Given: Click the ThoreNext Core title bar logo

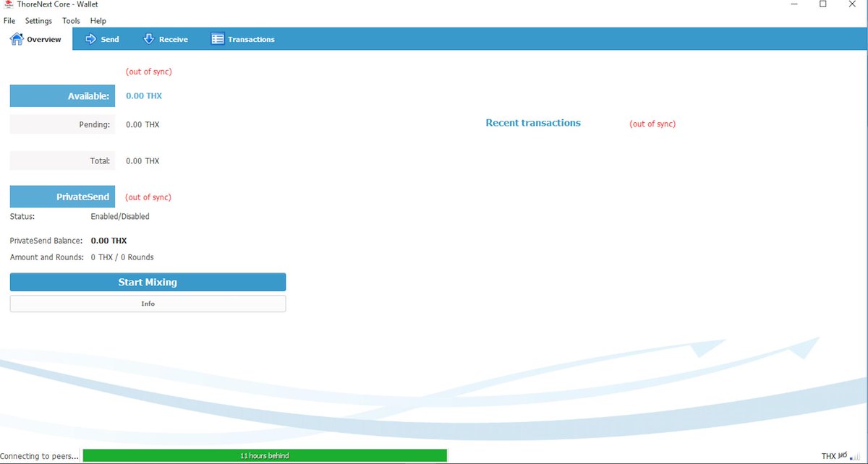Looking at the screenshot, I should click(8, 4).
